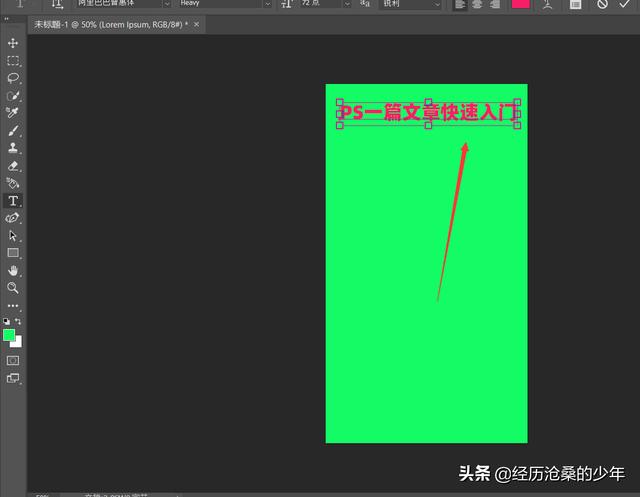Image resolution: width=640 pixels, height=497 pixels.
Task: Open the Edit Toolbar three-dots menu
Action: (x=13, y=306)
